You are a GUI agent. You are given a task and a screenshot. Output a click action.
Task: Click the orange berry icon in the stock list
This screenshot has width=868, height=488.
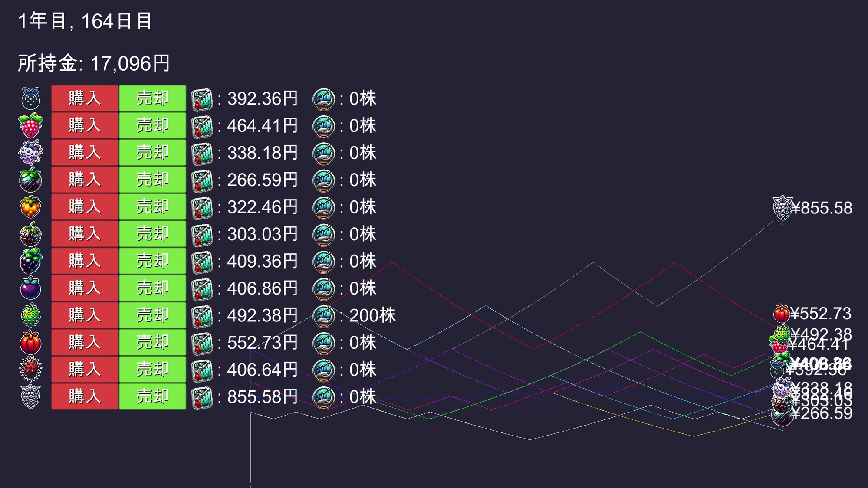click(30, 207)
